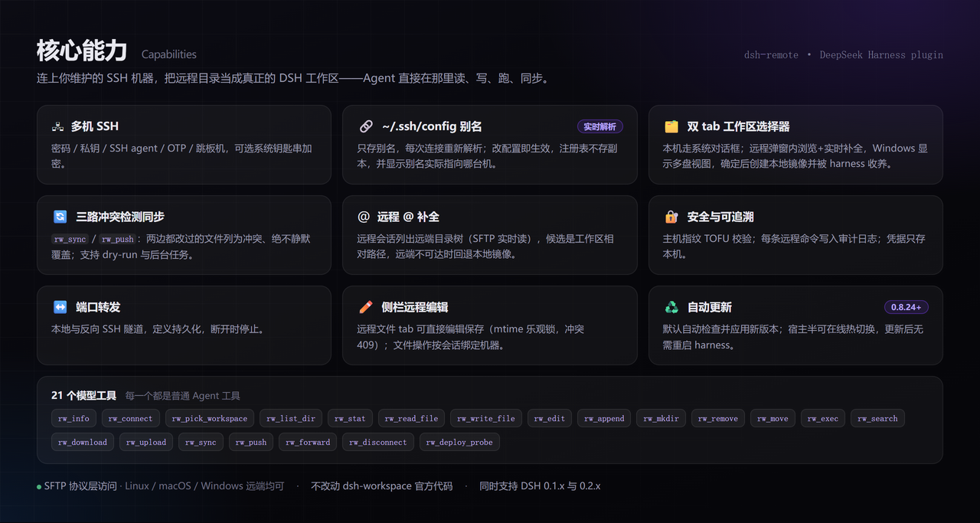The height and width of the screenshot is (523, 980).
Task: Select the rw_read_file tool chip
Action: 411,418
